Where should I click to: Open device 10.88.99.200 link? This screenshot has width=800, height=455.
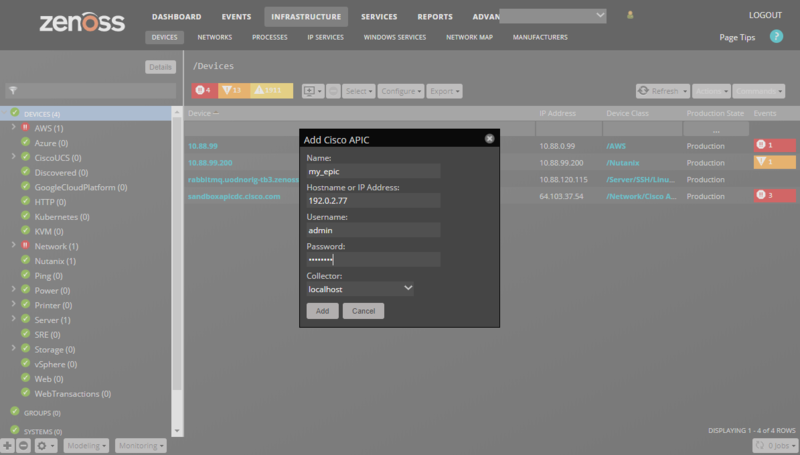point(210,163)
